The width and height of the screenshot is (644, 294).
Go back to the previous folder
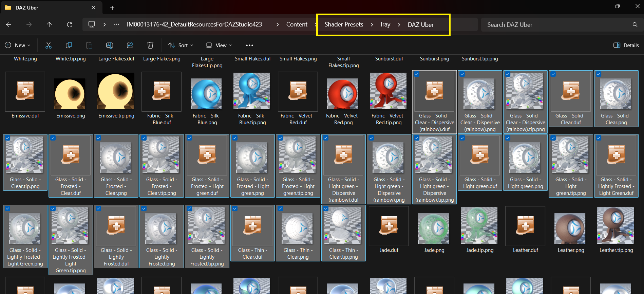point(9,24)
